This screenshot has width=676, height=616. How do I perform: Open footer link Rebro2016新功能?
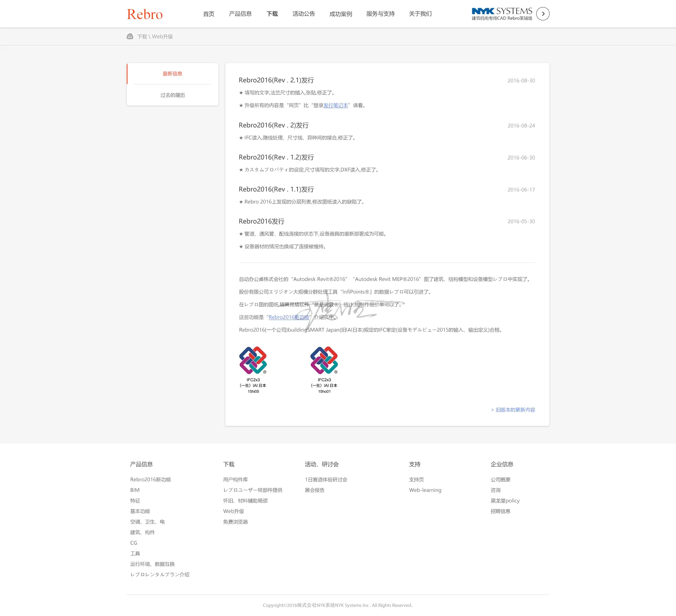coord(150,479)
